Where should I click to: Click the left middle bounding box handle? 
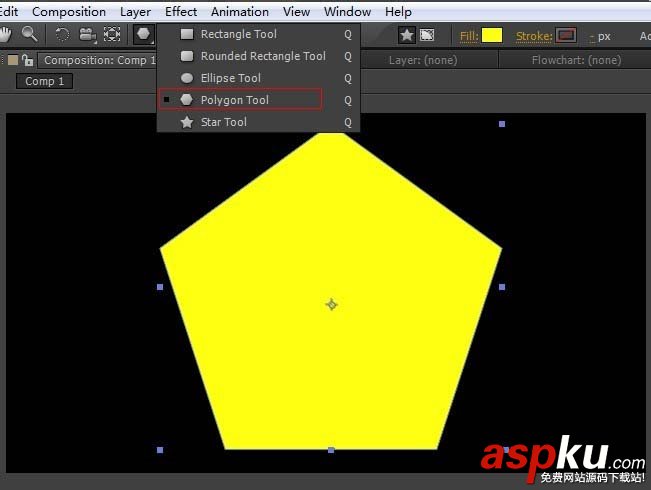click(160, 287)
